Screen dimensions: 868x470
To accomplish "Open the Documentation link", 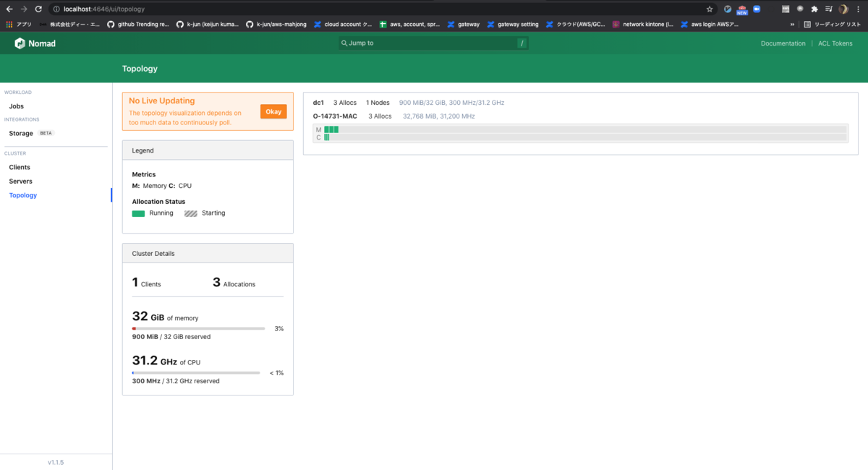I will (783, 43).
